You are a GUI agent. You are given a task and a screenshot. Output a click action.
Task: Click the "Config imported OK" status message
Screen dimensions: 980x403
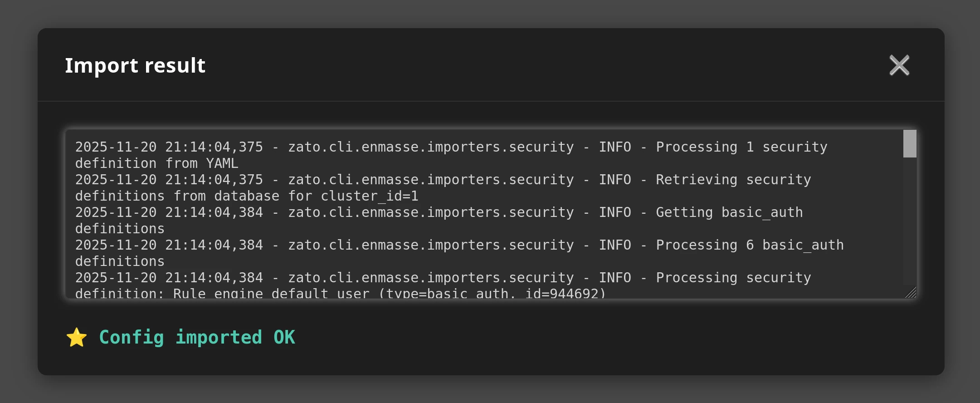pyautogui.click(x=197, y=337)
